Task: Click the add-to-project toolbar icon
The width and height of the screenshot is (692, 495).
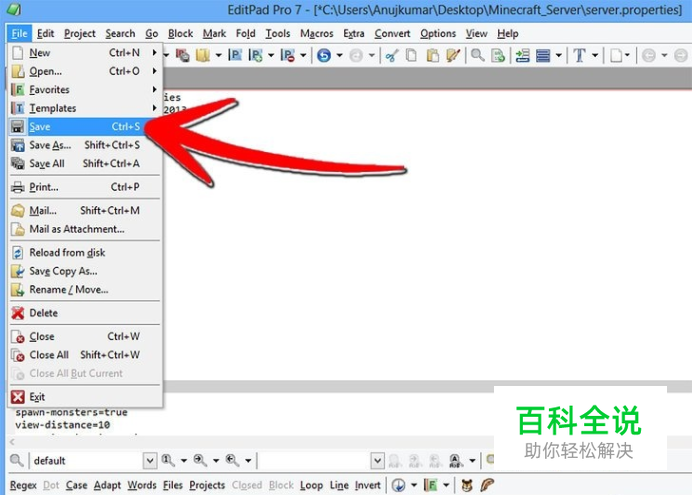Action: pos(256,55)
